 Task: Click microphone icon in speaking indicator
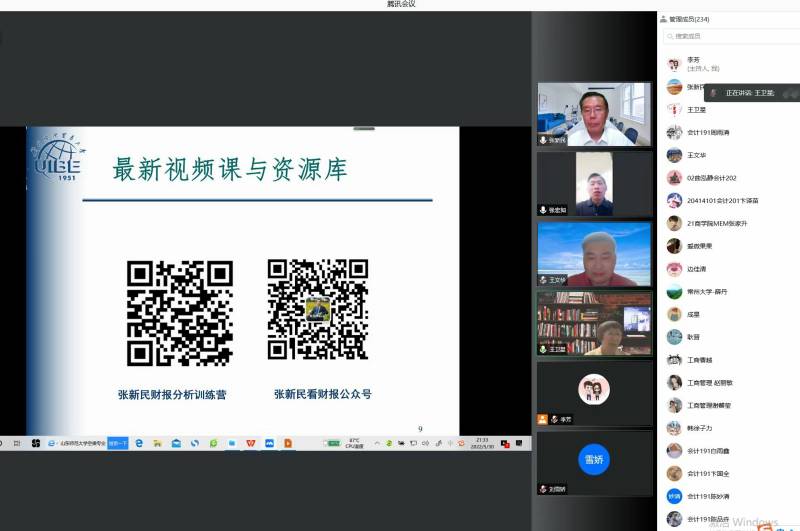pyautogui.click(x=713, y=93)
